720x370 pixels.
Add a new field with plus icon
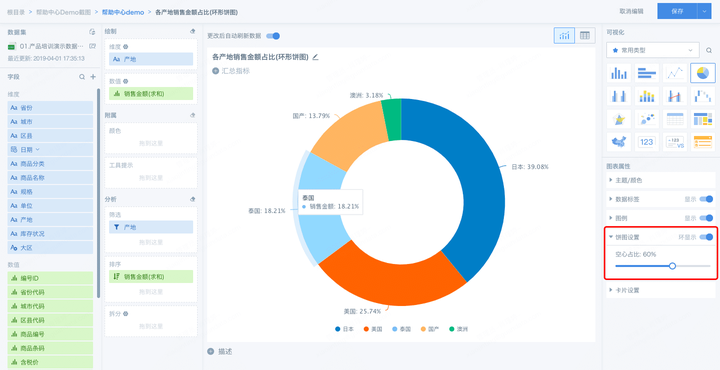tap(93, 77)
